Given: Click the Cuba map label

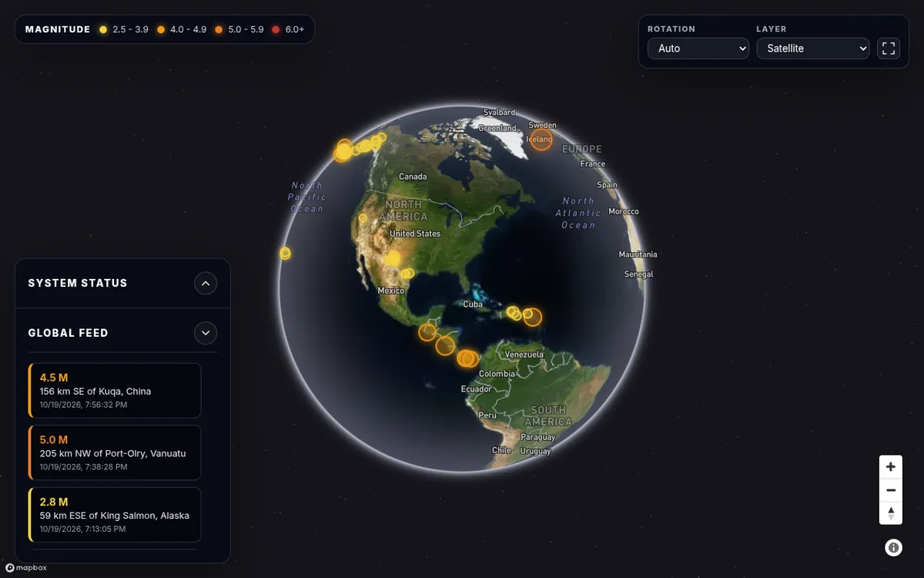Looking at the screenshot, I should 473,304.
